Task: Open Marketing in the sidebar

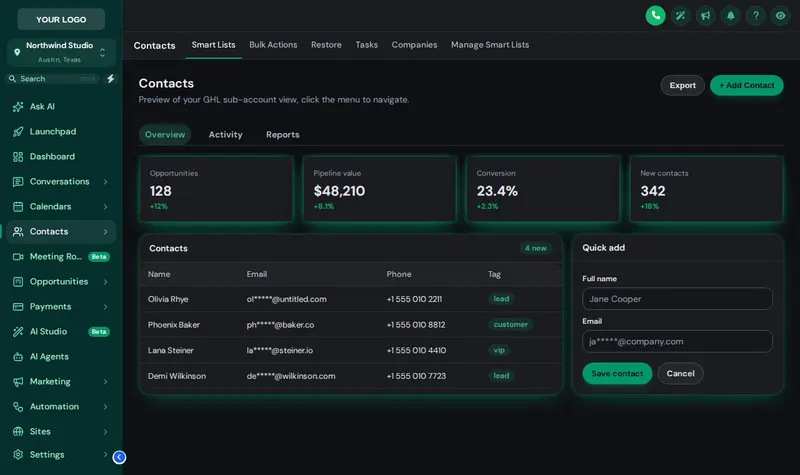Action: 61,381
